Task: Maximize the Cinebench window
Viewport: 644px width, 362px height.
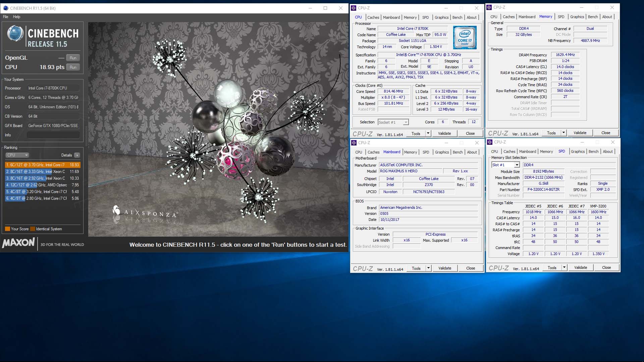Action: click(325, 8)
